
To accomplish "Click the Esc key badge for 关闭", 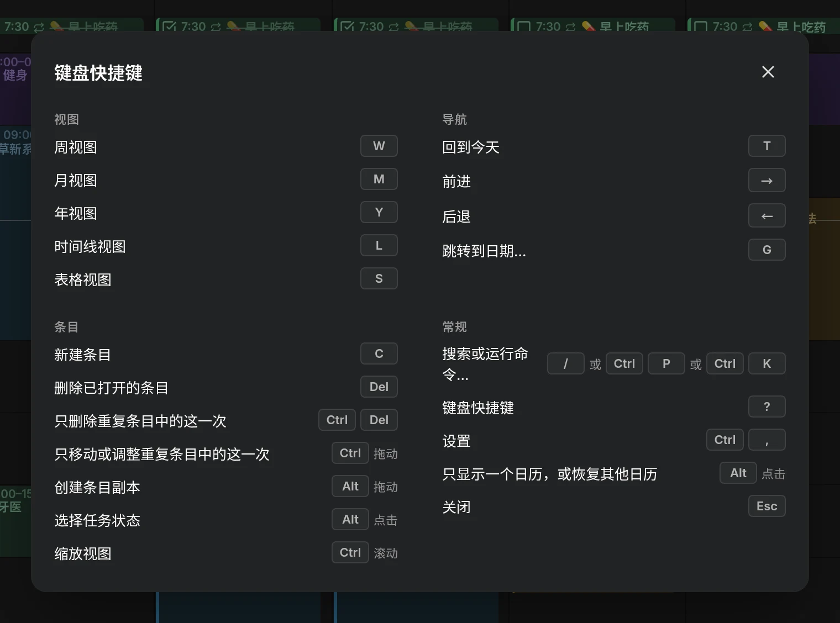I will point(767,506).
